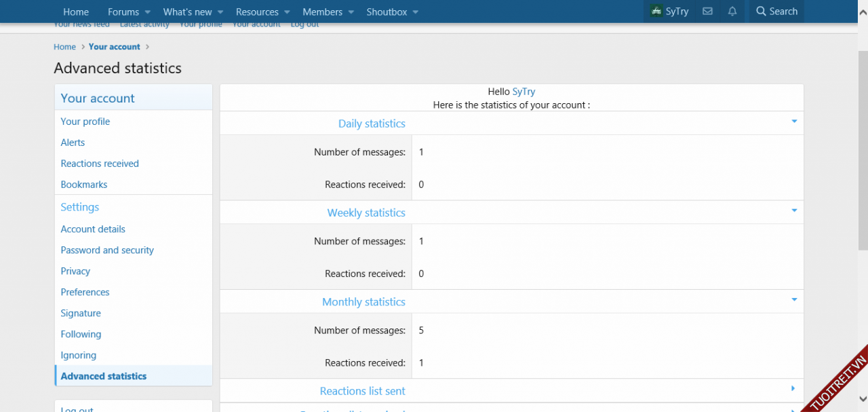This screenshot has height=412, width=868.
Task: Click the SyTry user avatar
Action: (656, 12)
